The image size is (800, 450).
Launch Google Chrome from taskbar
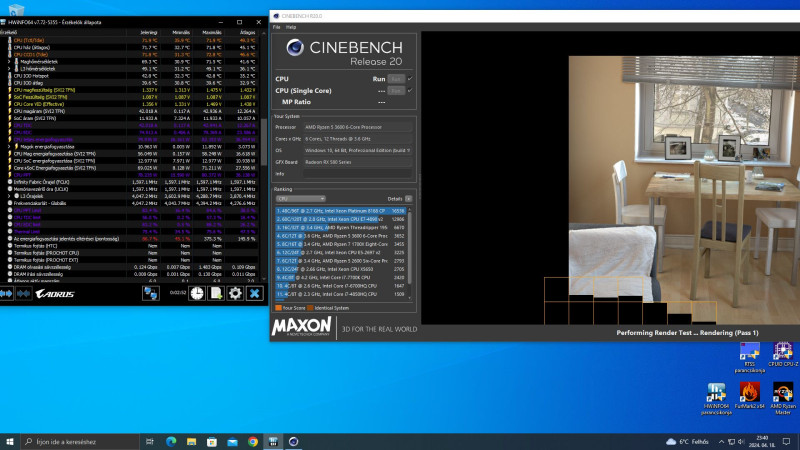click(253, 441)
